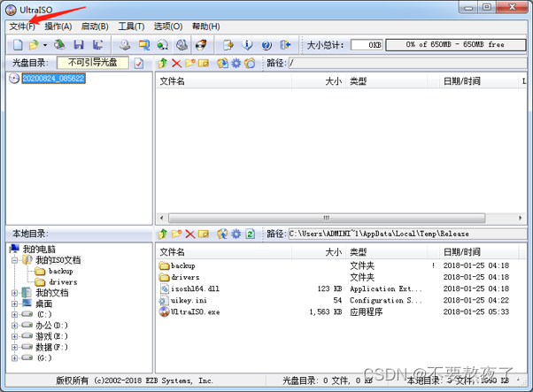Click the Add Files toolbar icon

[x=228, y=44]
